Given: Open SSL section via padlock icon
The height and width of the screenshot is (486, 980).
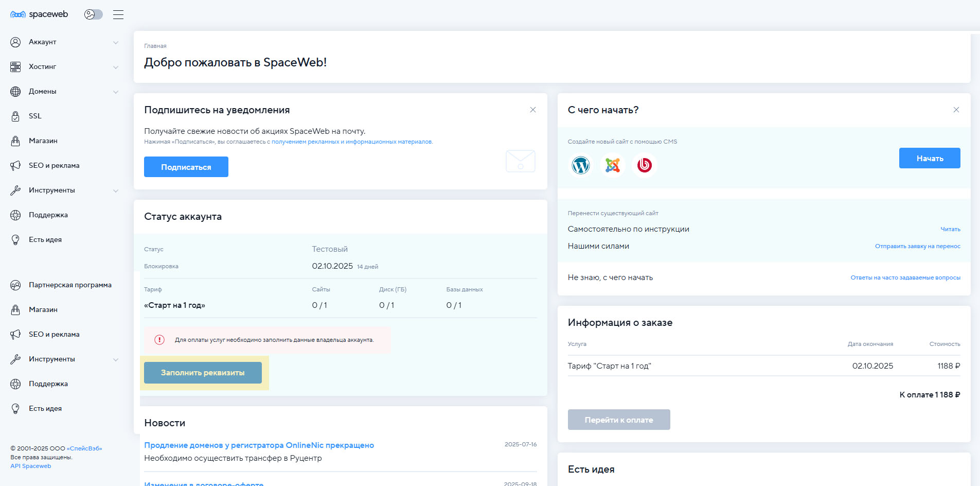Looking at the screenshot, I should click(x=15, y=116).
